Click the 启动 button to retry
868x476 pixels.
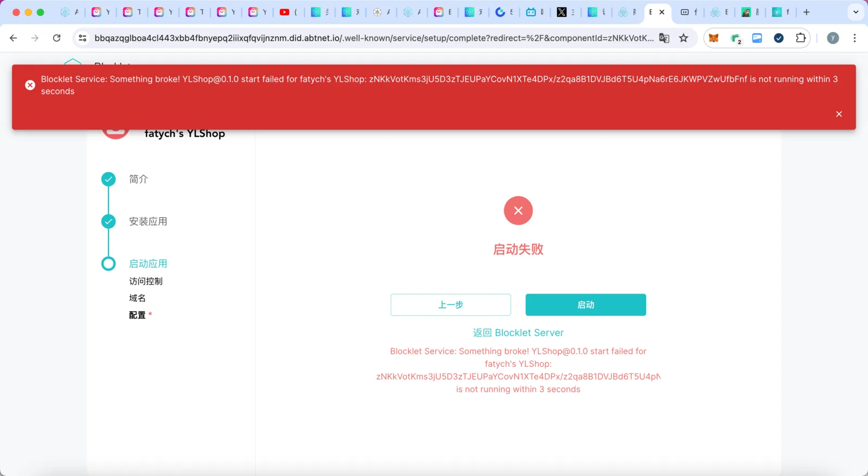pyautogui.click(x=586, y=305)
